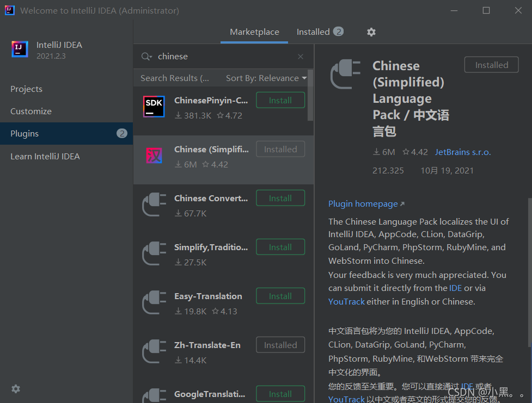
Task: Select the GoogleTranslati... plugin title
Action: point(209,394)
